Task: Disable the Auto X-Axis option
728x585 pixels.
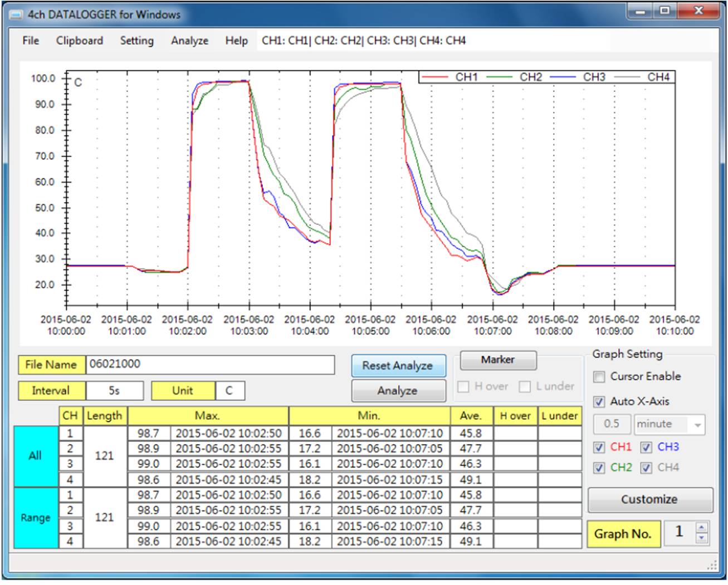Action: coord(599,401)
